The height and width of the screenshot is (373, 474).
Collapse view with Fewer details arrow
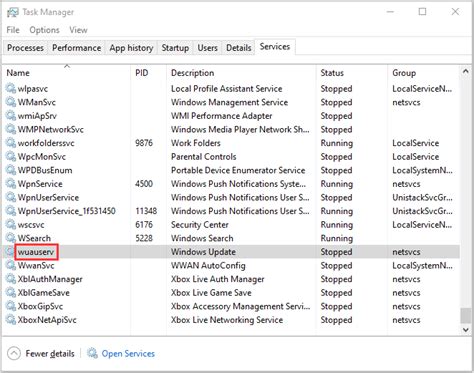(14, 353)
